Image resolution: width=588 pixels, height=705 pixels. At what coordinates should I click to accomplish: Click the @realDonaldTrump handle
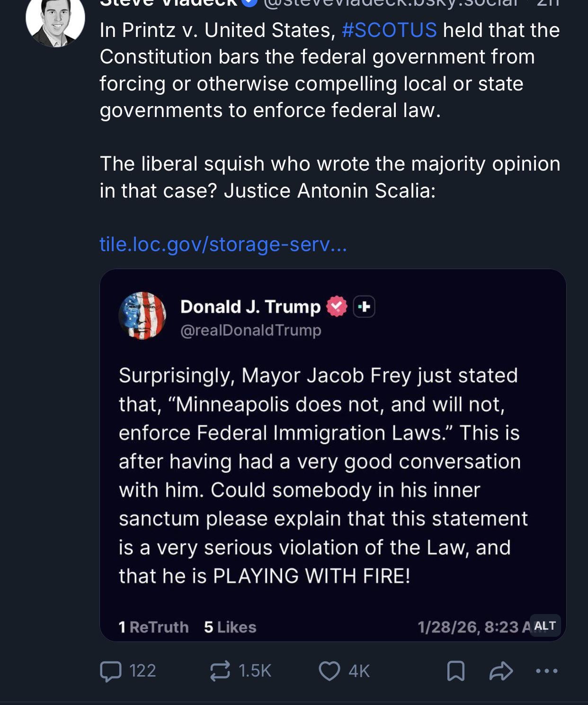tap(250, 330)
